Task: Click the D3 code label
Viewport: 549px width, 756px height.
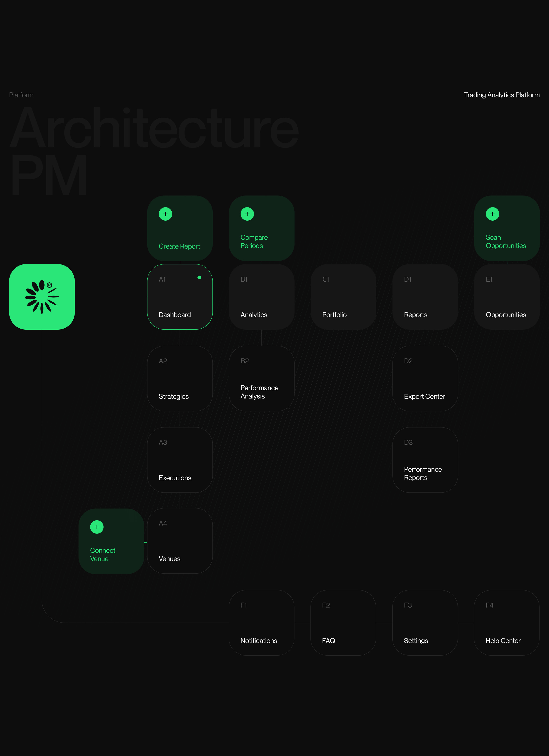Action: pos(408,442)
